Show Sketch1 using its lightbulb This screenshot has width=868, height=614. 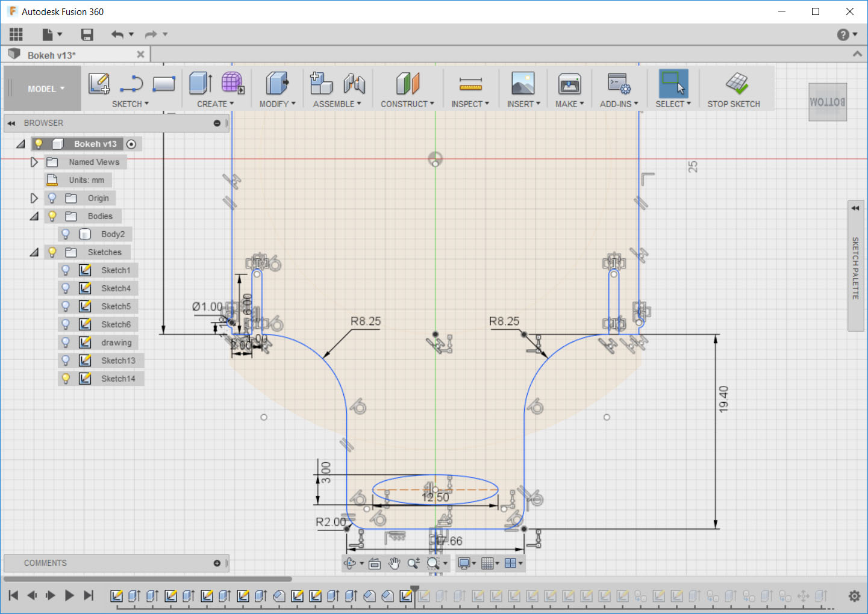66,270
